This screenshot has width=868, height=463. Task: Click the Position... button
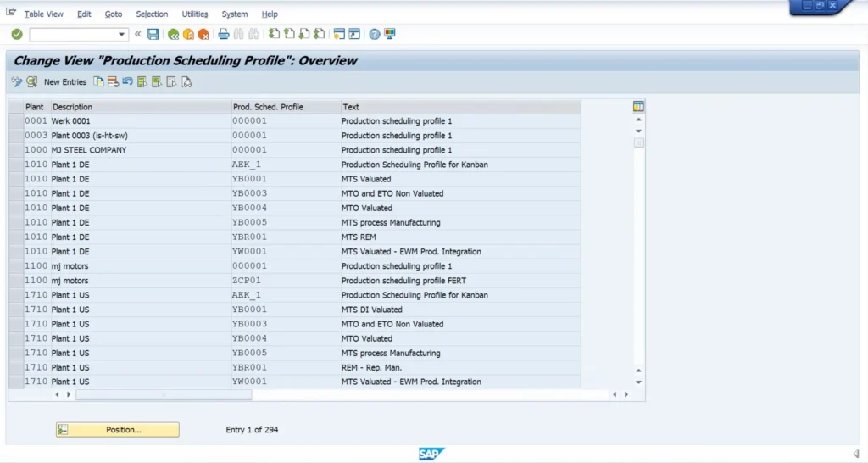(117, 430)
